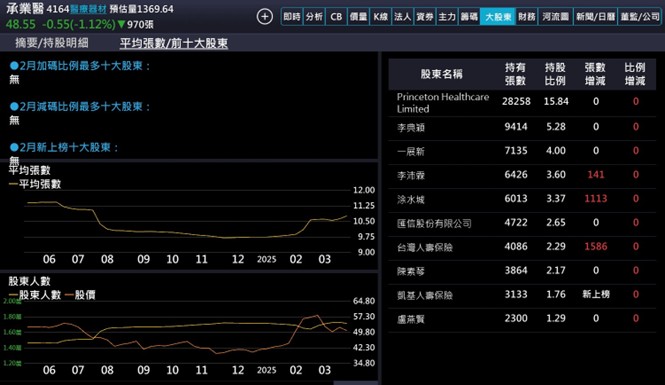
Task: Switch to the 董監/公司 tab
Action: [x=640, y=17]
